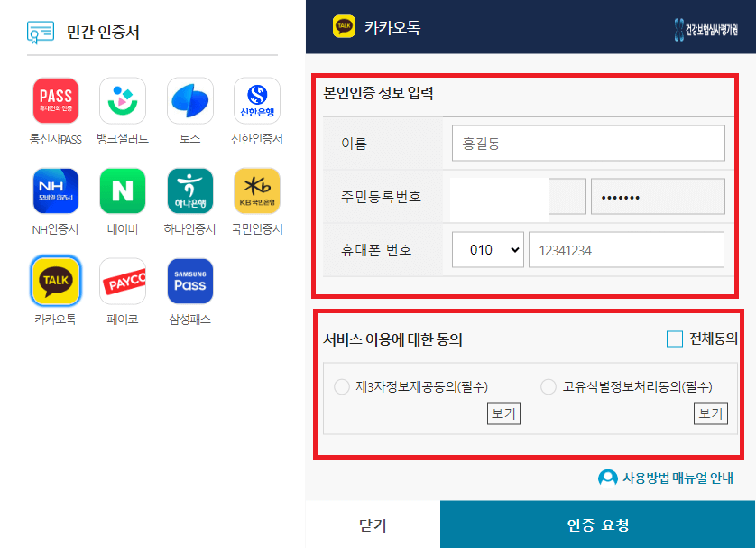Click the 인증 요청 button
756x548 pixels.
[x=598, y=525]
